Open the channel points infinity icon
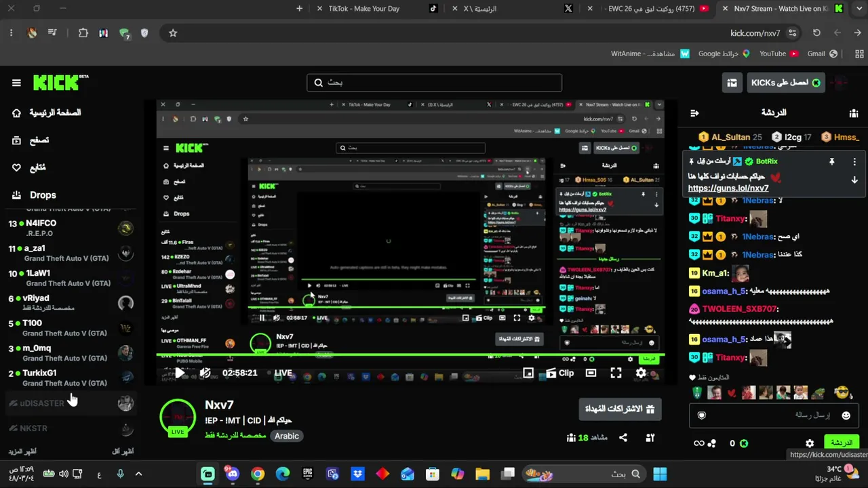This screenshot has height=488, width=868. coord(699,443)
